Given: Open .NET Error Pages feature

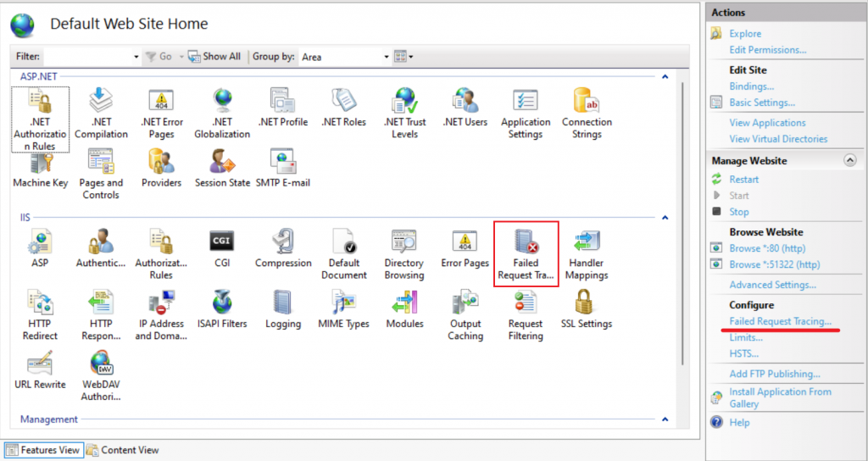Looking at the screenshot, I should [x=162, y=114].
